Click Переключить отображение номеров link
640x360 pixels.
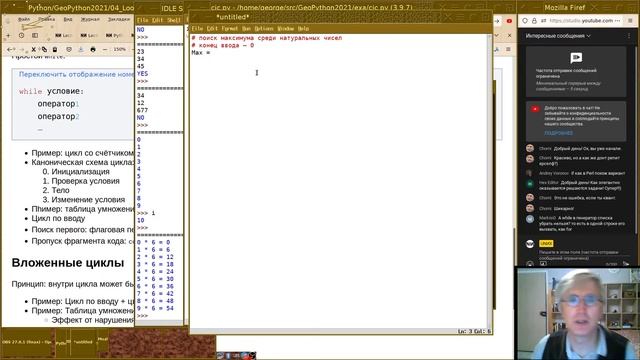pyautogui.click(x=76, y=74)
